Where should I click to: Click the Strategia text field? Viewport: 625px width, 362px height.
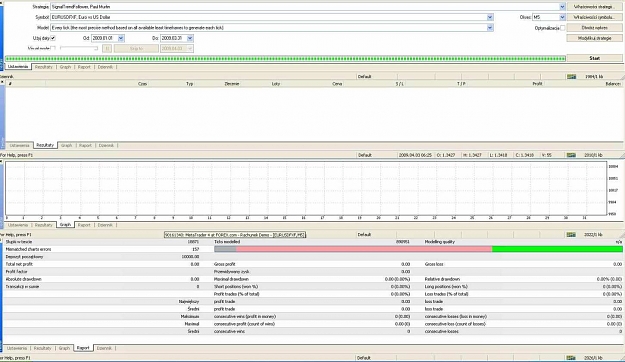tap(305, 7)
